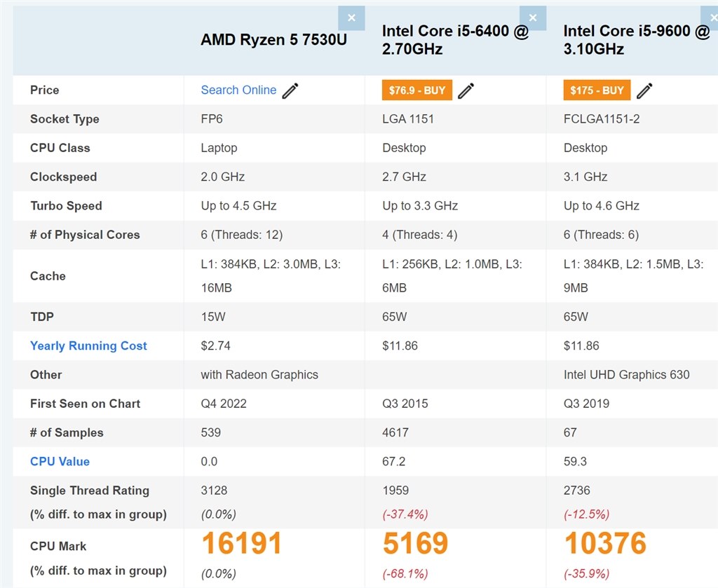
Task: Click 1959 single thread rating
Action: coord(395,491)
